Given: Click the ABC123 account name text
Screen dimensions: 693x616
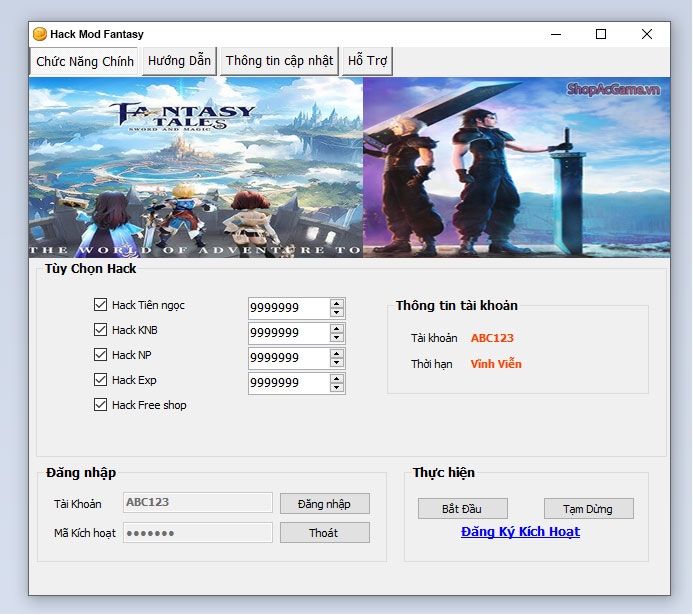Looking at the screenshot, I should 492,338.
